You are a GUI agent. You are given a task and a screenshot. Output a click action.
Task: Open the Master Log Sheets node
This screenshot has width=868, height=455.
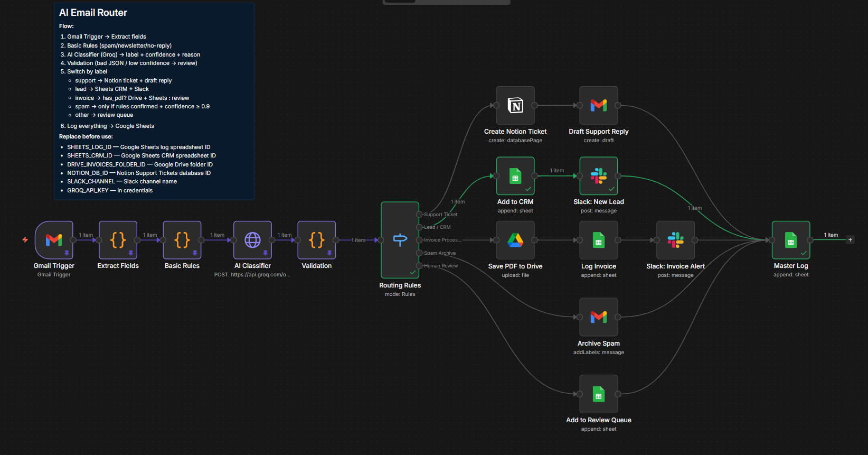(791, 240)
